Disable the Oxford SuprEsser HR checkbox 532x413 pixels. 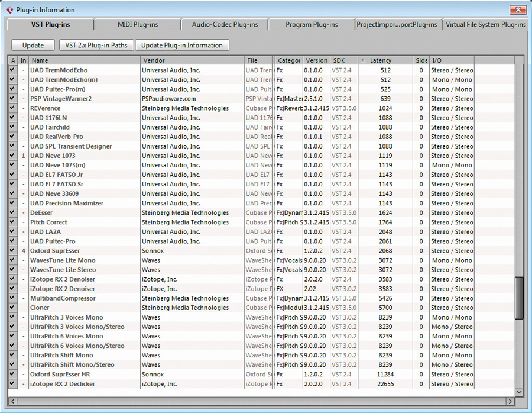click(12, 375)
